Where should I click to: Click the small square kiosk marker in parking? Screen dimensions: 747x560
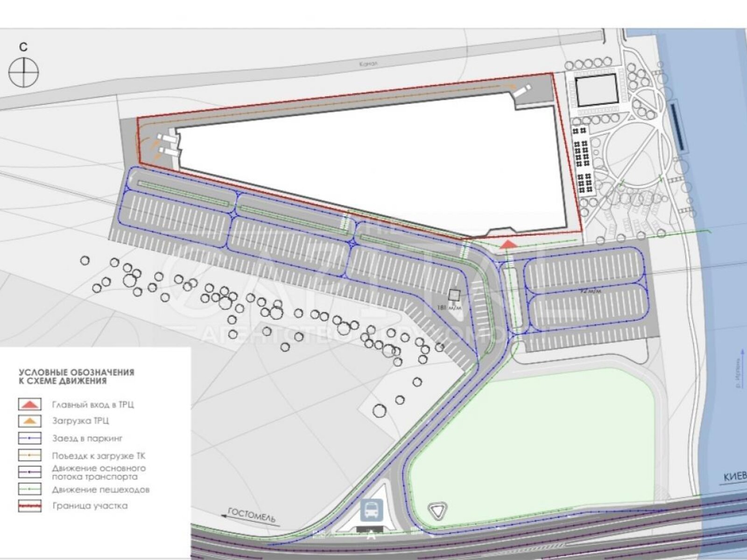click(x=454, y=295)
